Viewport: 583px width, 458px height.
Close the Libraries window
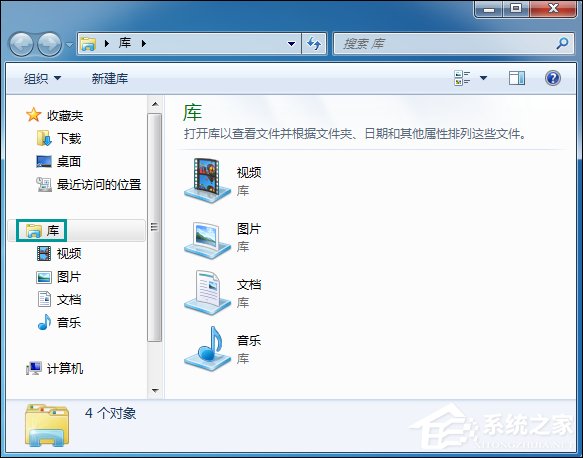click(553, 8)
